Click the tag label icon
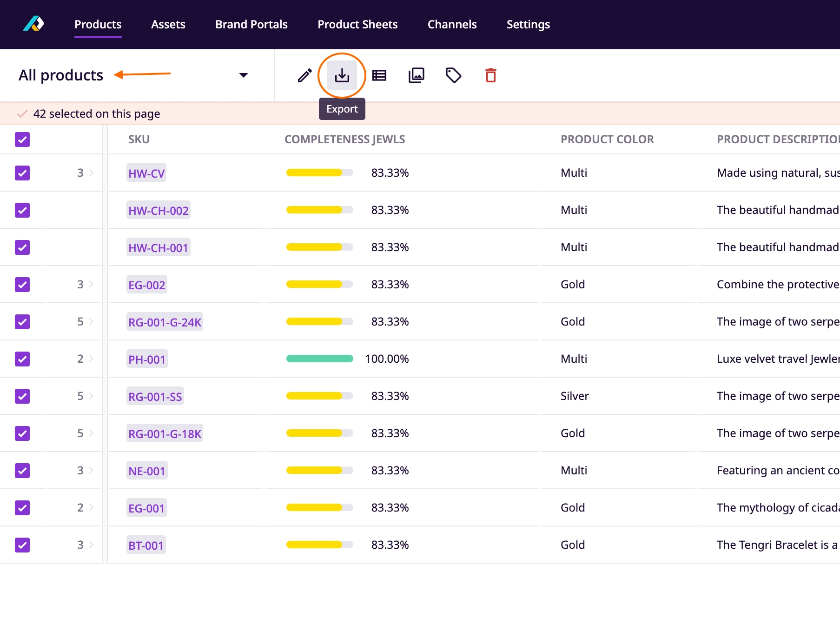The width and height of the screenshot is (840, 639). pyautogui.click(x=454, y=75)
